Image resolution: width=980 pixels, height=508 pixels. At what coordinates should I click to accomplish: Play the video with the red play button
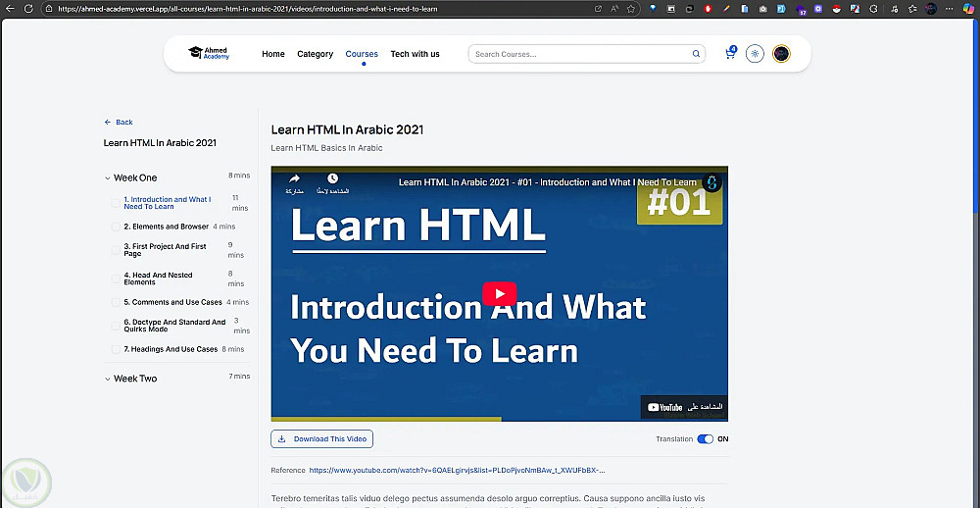499,294
